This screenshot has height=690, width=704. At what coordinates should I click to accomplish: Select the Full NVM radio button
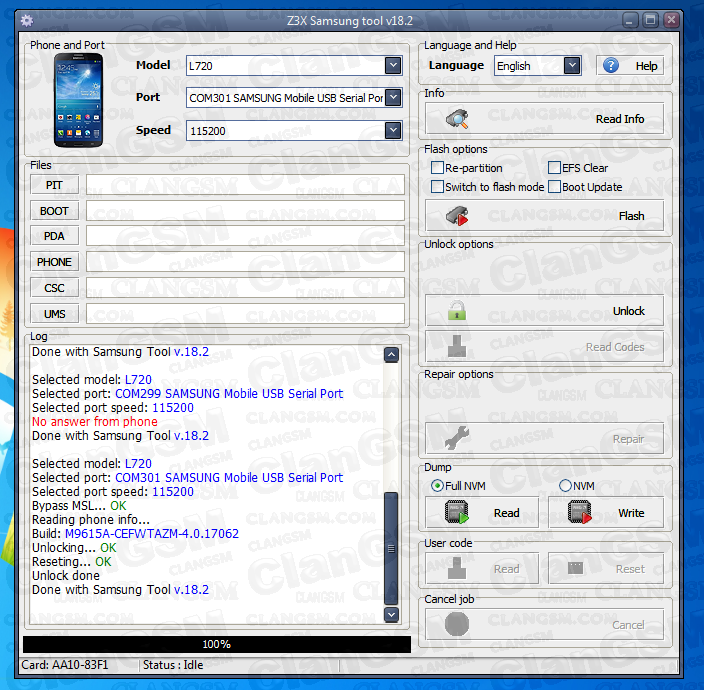pos(437,486)
